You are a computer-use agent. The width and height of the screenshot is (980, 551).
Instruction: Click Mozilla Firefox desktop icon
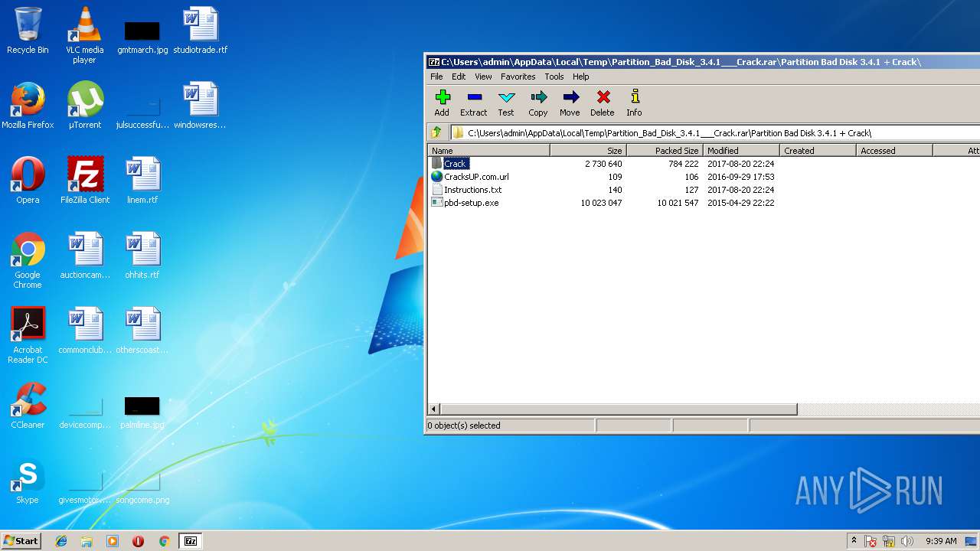point(28,106)
